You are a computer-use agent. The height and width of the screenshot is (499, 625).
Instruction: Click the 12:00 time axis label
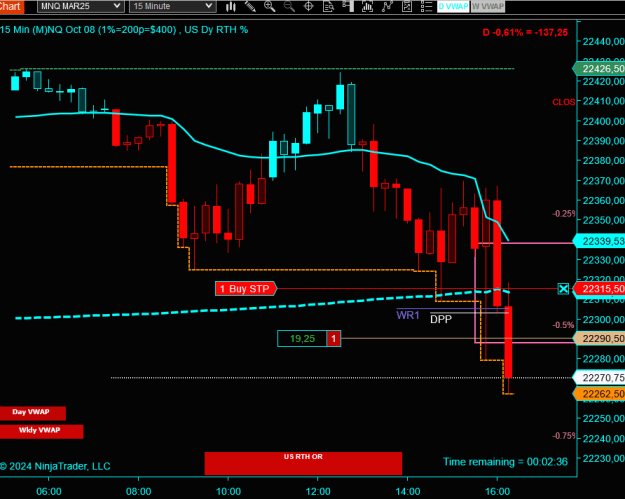point(318,491)
